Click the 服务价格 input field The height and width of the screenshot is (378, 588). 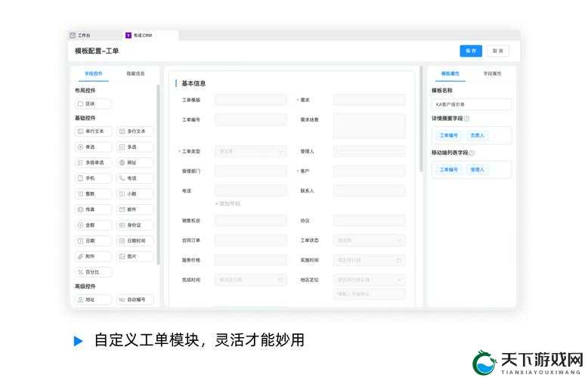click(251, 260)
